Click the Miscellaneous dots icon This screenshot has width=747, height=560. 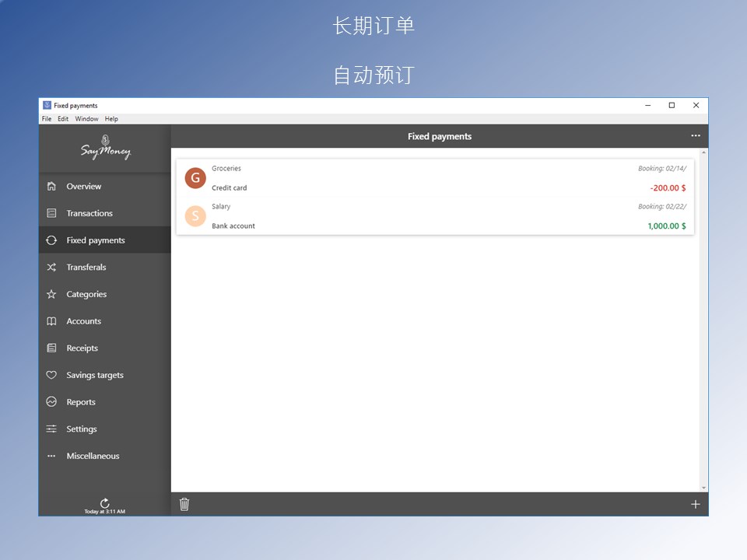click(x=51, y=456)
